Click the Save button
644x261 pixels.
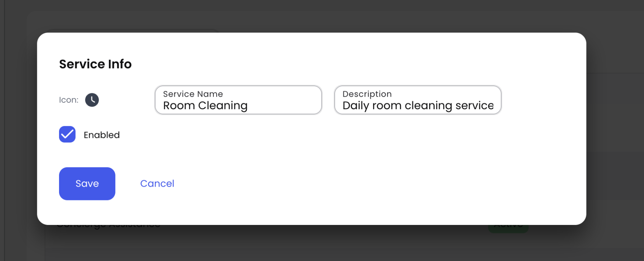tap(87, 184)
